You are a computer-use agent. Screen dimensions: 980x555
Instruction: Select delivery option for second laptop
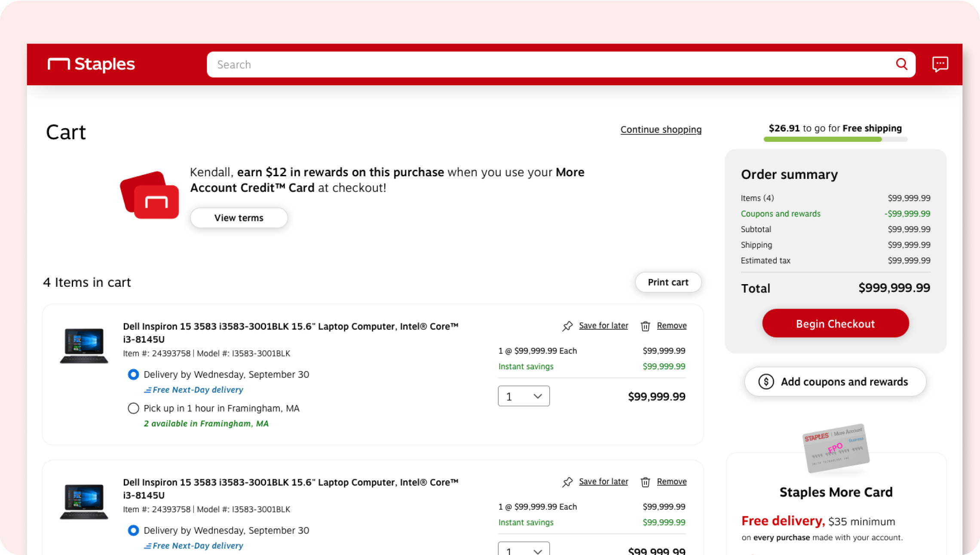tap(133, 530)
